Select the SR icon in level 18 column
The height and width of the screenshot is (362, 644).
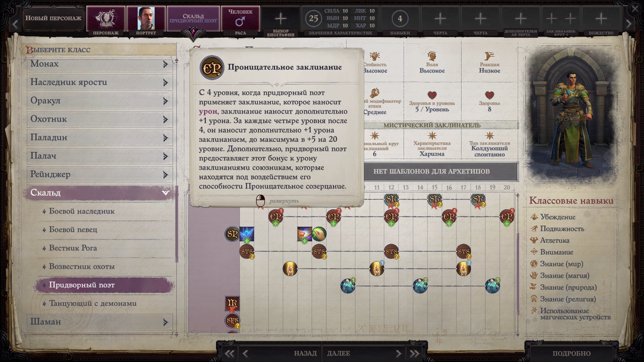click(x=478, y=200)
